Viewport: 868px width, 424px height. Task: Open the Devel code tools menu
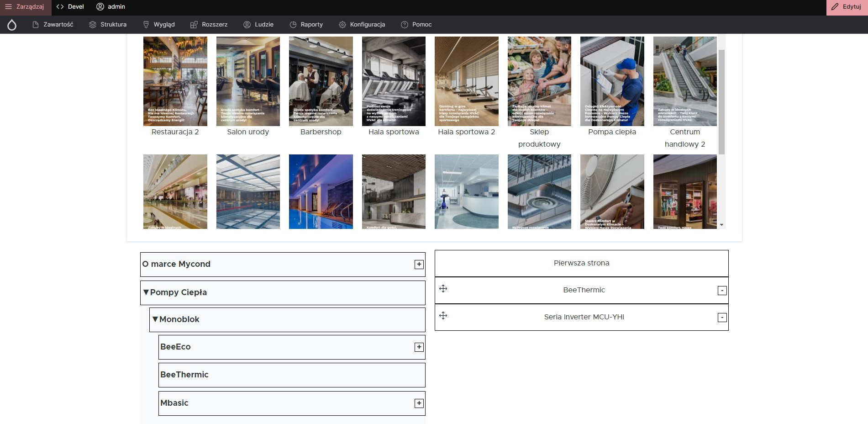pos(70,7)
